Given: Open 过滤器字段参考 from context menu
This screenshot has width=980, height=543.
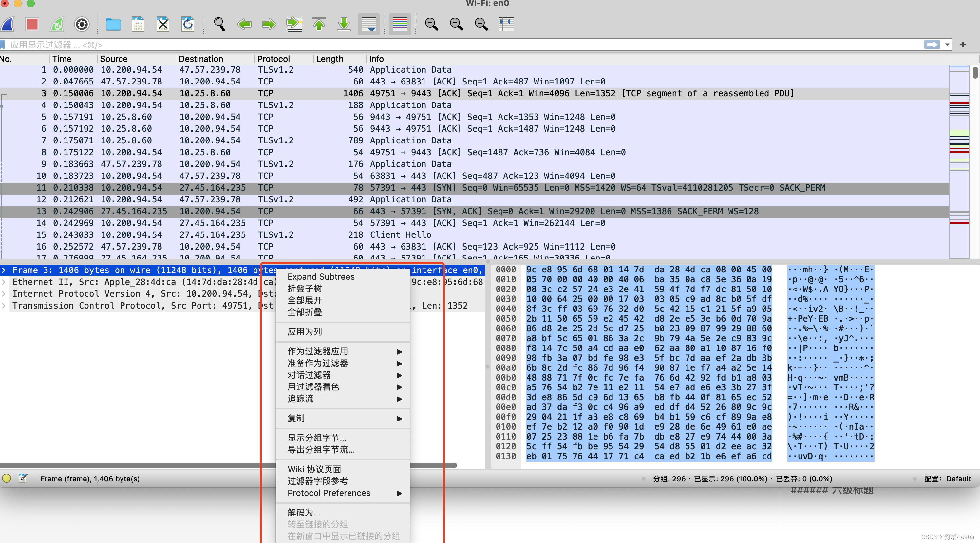Looking at the screenshot, I should (x=343, y=481).
